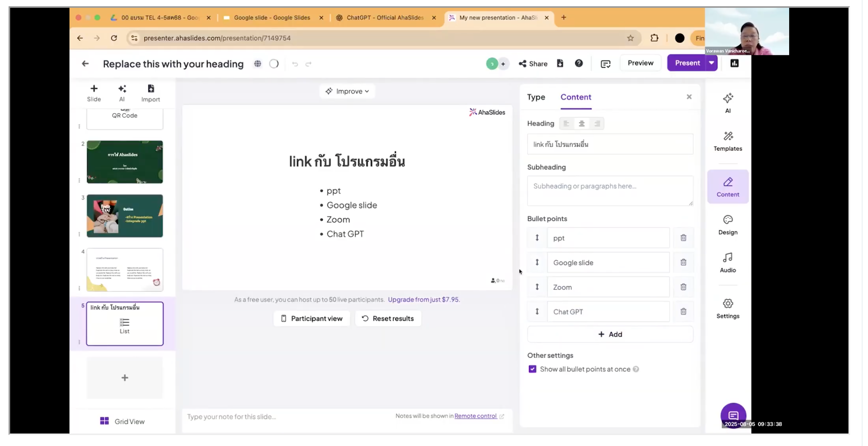This screenshot has width=868, height=446.
Task: Open the Settings gear panel
Action: click(x=727, y=308)
